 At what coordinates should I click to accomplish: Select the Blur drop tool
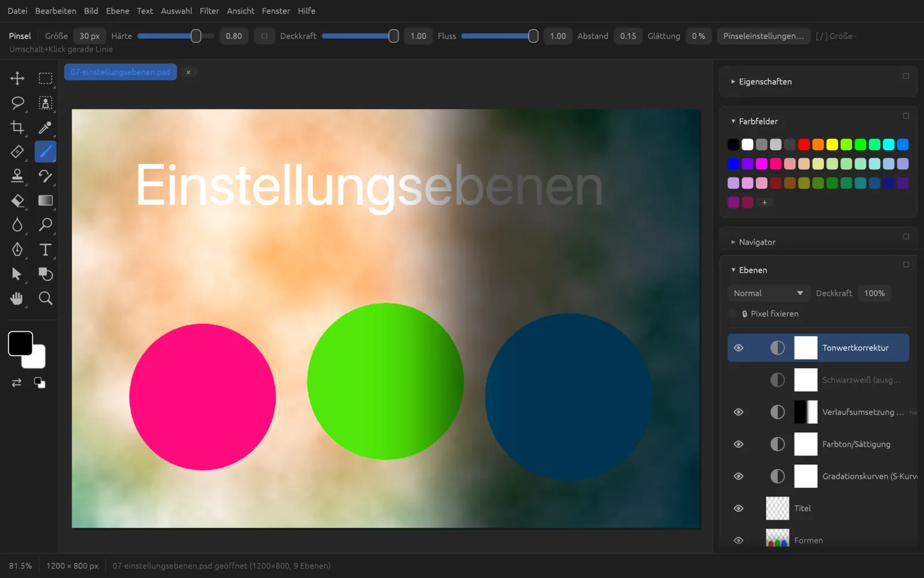pyautogui.click(x=17, y=225)
